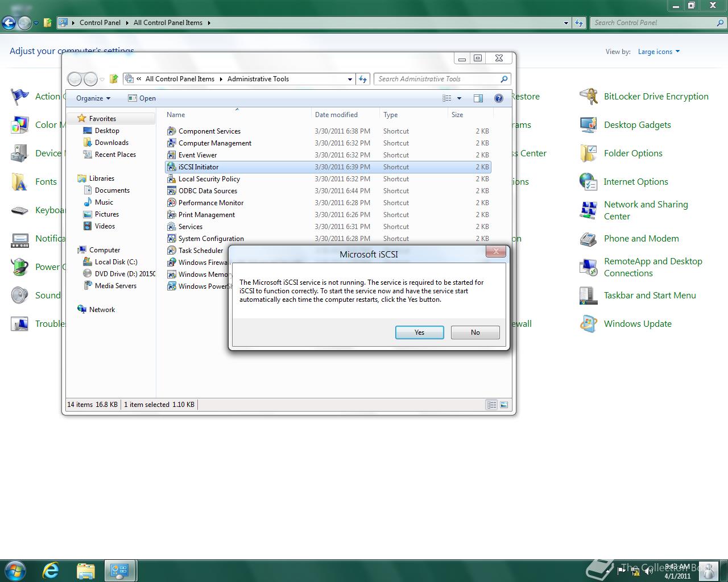
Task: Open RemoteApp and Desktop Connections icon
Action: pyautogui.click(x=588, y=267)
